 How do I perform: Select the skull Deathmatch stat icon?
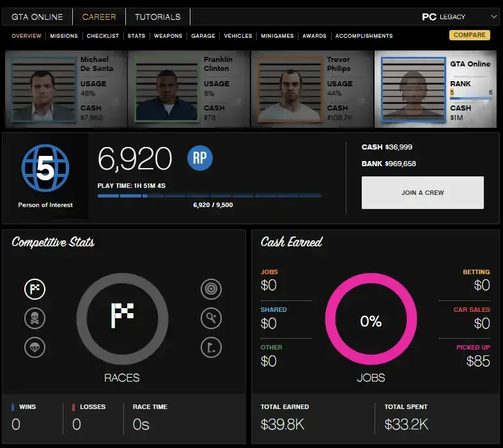pyautogui.click(x=35, y=318)
